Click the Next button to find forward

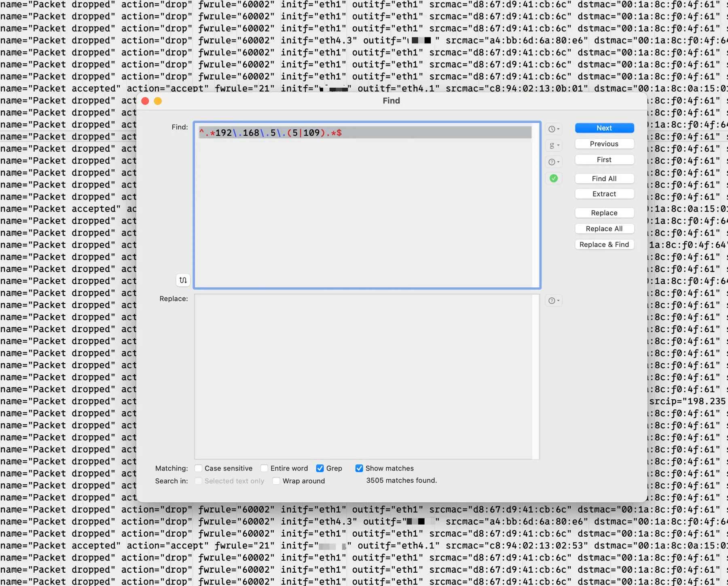[x=604, y=128]
